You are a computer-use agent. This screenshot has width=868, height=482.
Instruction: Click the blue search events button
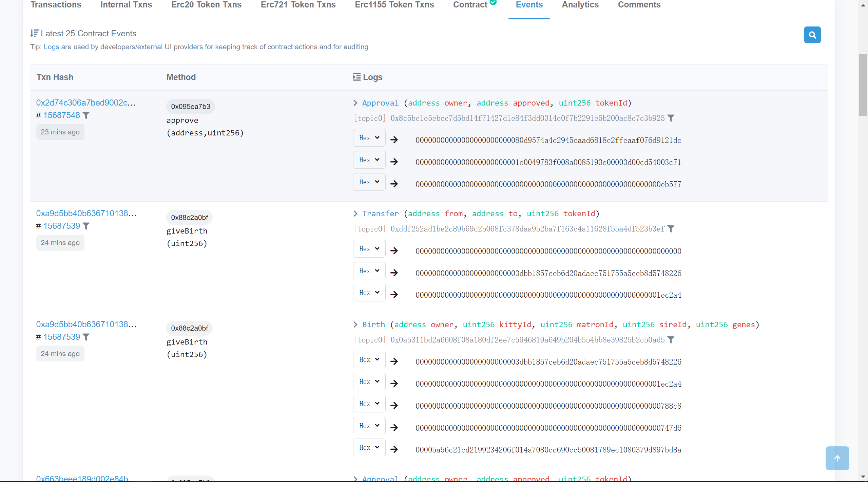coord(812,35)
